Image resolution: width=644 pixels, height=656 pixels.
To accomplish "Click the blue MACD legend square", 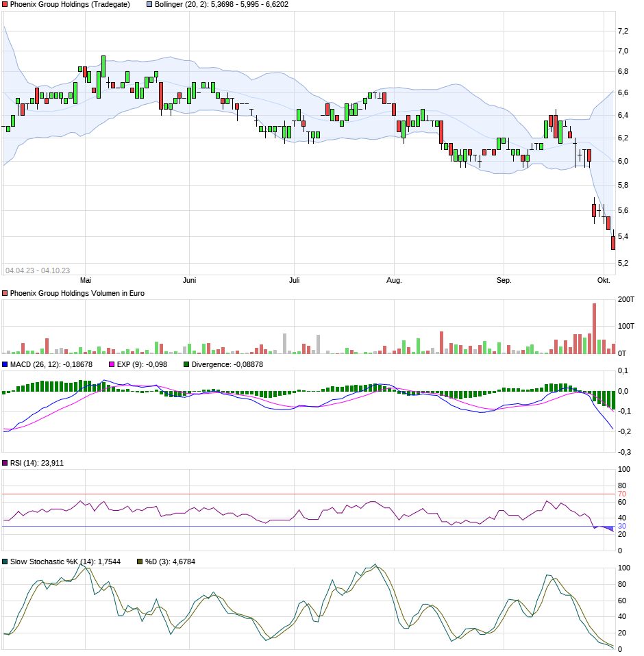I will (5, 364).
